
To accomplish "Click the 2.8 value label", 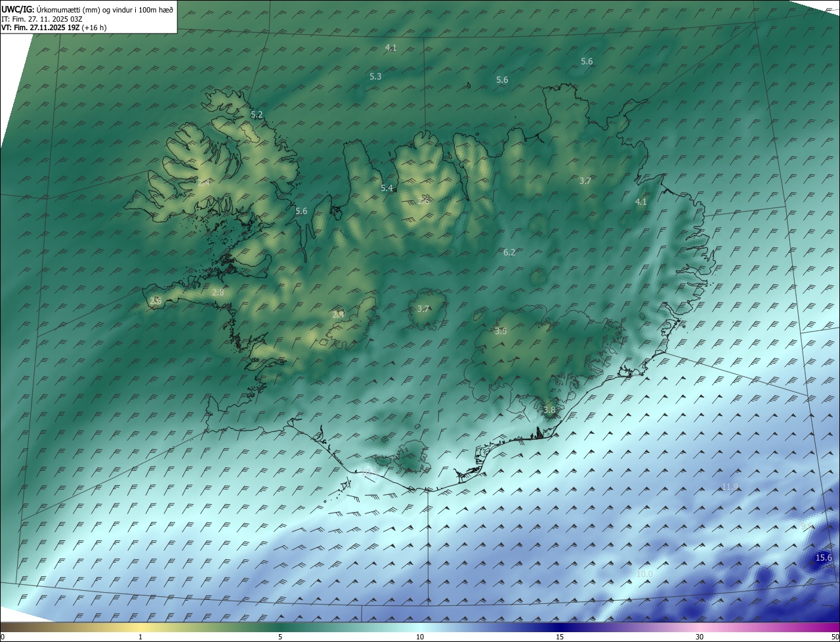I will (x=219, y=293).
